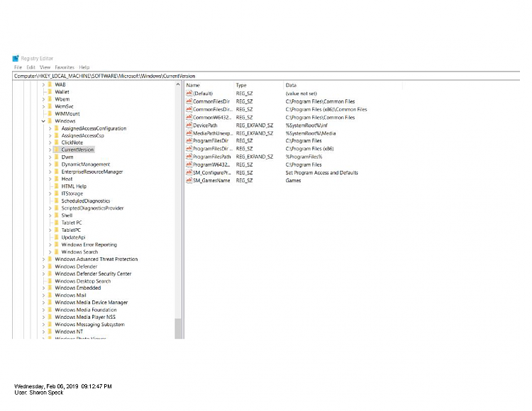Viewport: 532px width, 411px height.
Task: Open the View menu
Action: [45, 67]
